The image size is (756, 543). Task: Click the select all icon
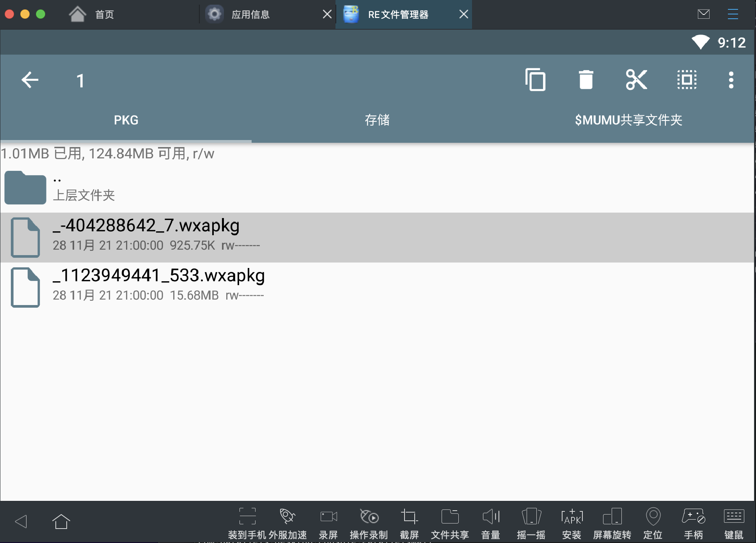[x=687, y=80]
